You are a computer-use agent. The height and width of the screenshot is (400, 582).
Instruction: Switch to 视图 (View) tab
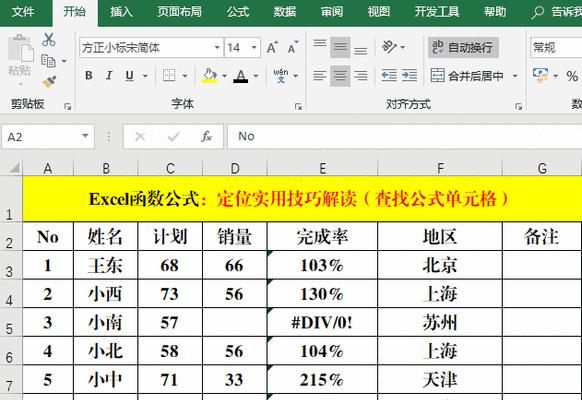[379, 12]
